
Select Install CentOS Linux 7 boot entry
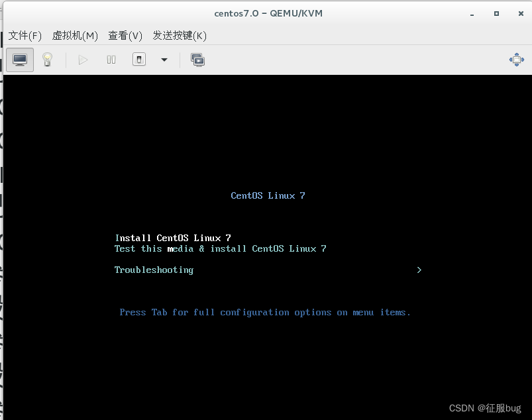[173, 238]
